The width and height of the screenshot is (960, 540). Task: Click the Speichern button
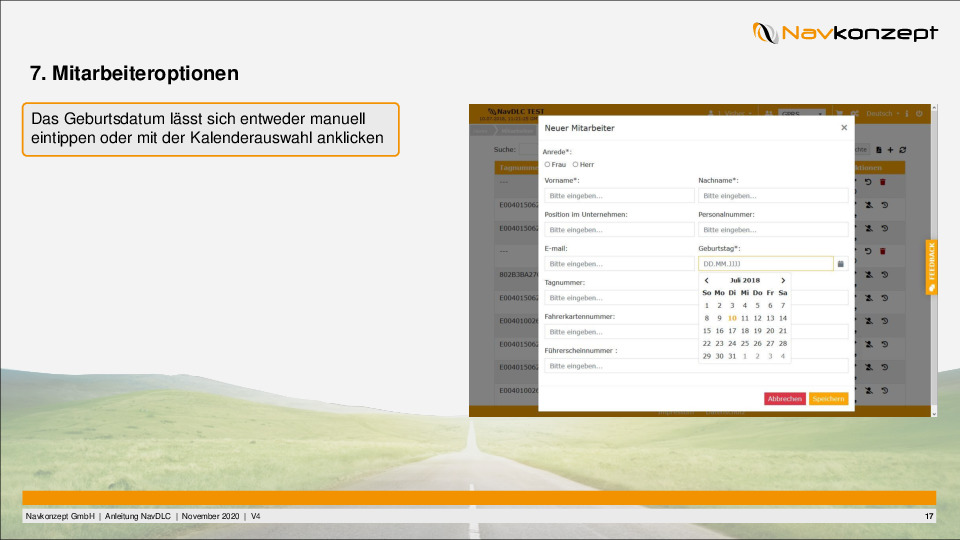click(x=828, y=399)
